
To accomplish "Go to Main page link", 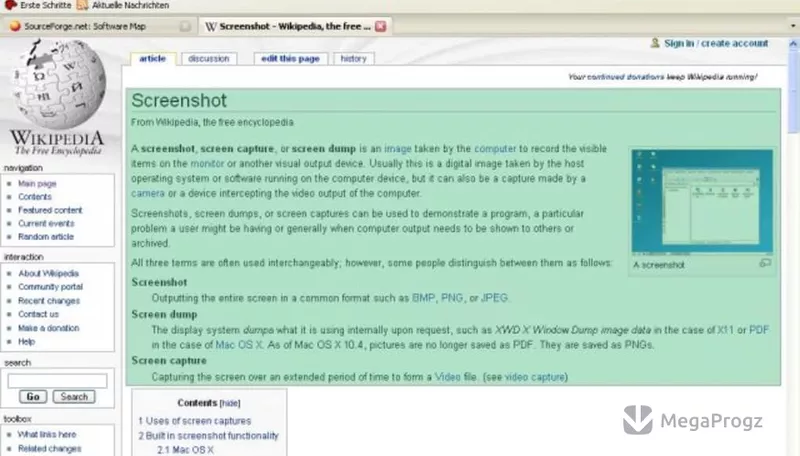I will pyautogui.click(x=37, y=184).
